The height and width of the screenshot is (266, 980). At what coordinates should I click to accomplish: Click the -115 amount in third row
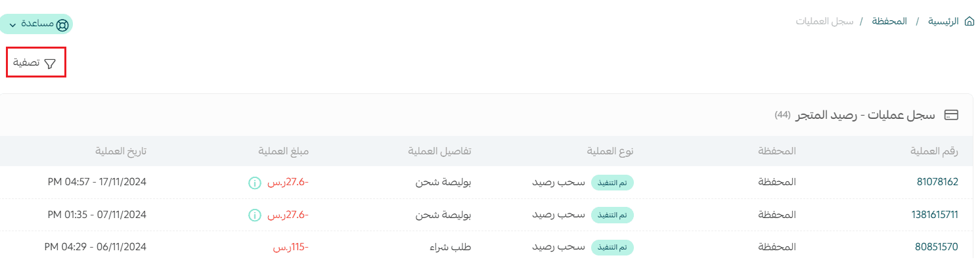tap(290, 247)
